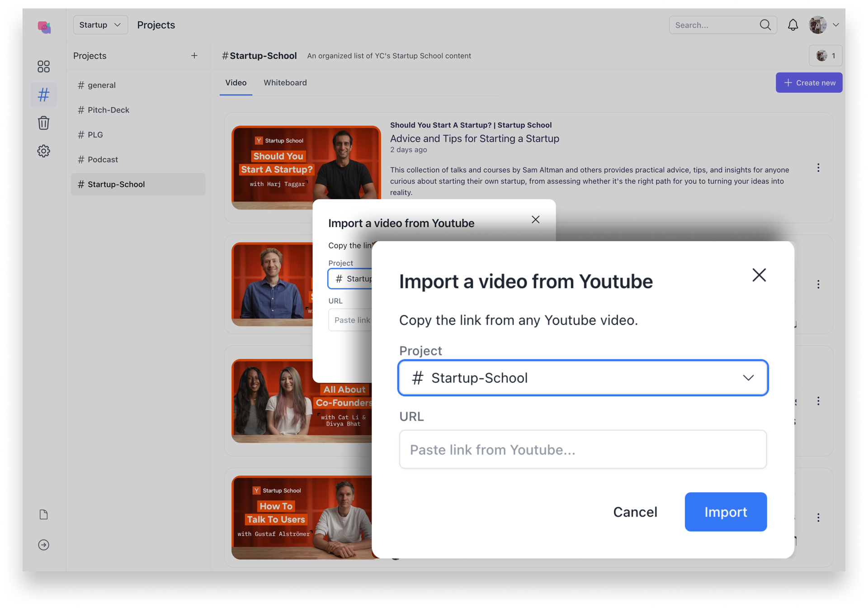868x608 pixels.
Task: Select the PLG project
Action: 138,135
